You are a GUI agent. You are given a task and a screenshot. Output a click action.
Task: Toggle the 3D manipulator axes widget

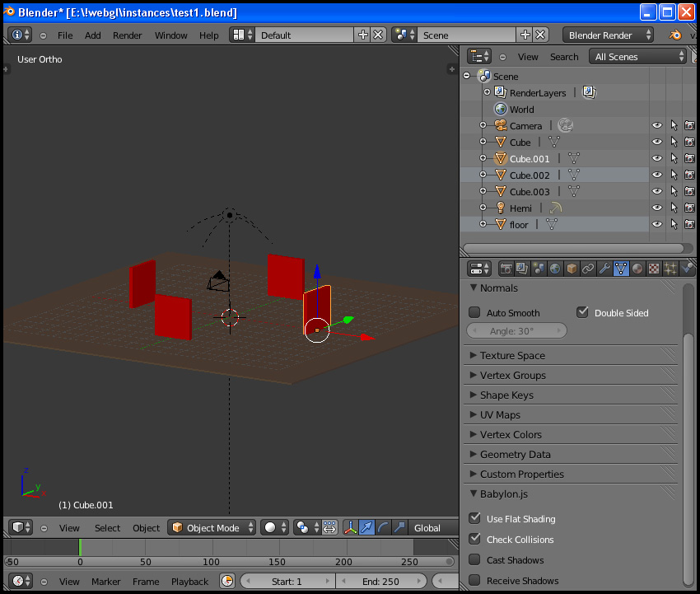[349, 528]
